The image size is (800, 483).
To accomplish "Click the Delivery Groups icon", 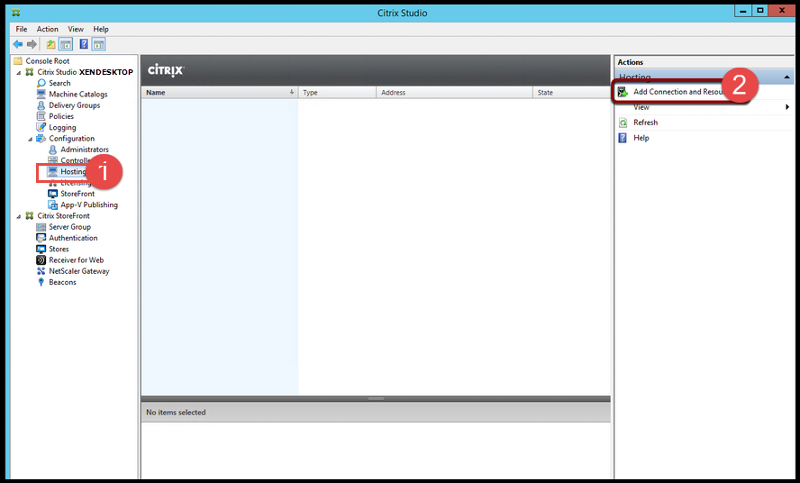I will (41, 105).
